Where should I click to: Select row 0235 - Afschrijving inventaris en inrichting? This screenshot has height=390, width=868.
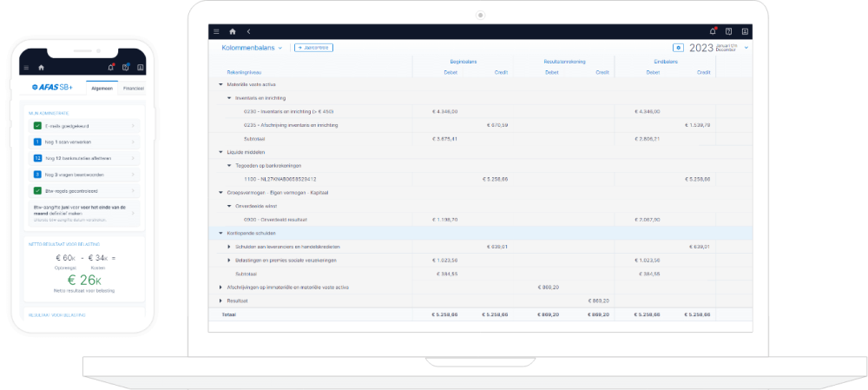click(x=480, y=125)
